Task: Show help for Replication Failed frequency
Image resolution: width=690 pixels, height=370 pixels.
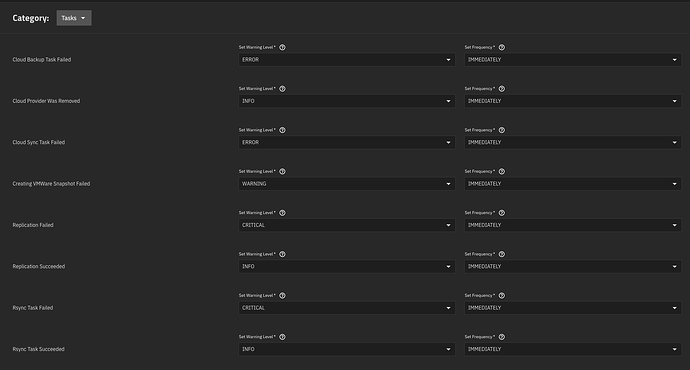Action: coord(502,213)
